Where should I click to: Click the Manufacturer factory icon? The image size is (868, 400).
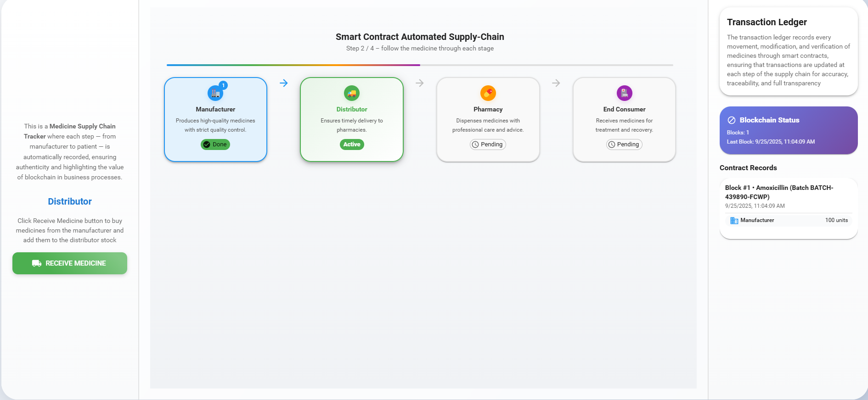(215, 94)
